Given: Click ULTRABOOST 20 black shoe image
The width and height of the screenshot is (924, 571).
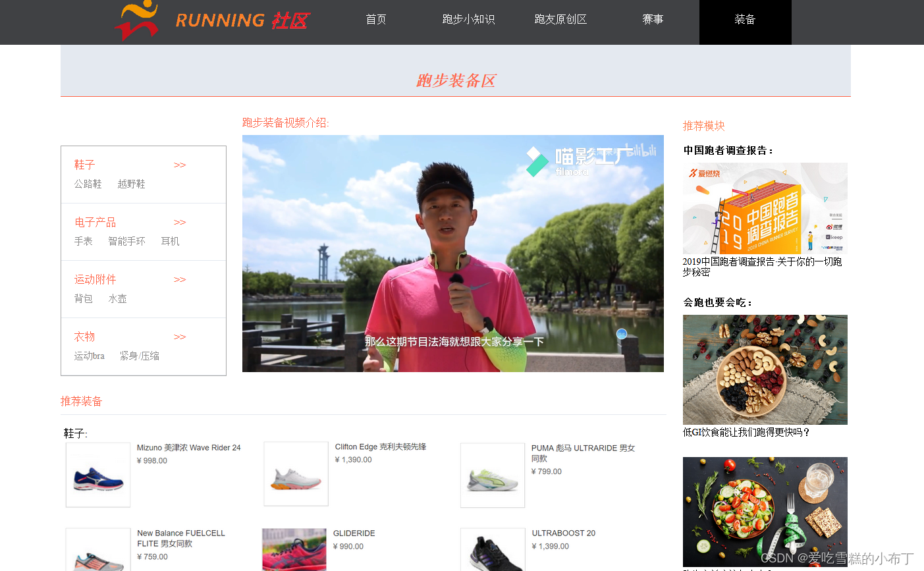Looking at the screenshot, I should tap(493, 549).
